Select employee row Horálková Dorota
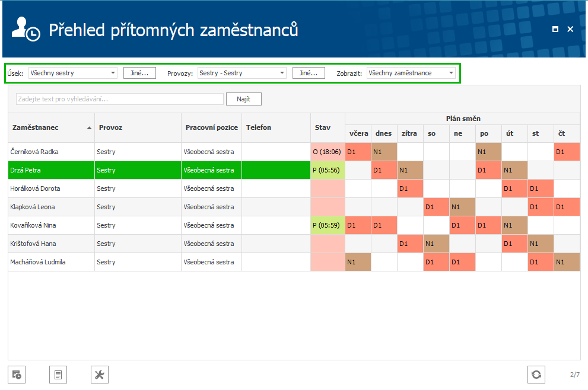Screen dimensions: 588x390 [x=294, y=188]
